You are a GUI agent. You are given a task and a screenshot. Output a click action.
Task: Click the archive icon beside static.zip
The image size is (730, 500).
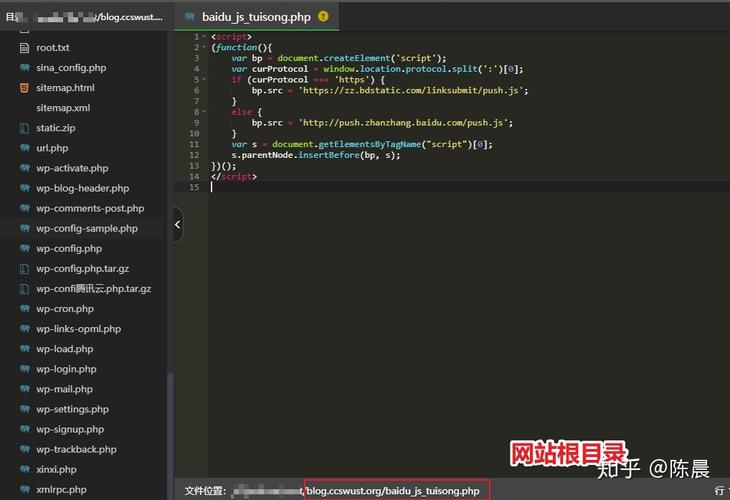[x=24, y=128]
